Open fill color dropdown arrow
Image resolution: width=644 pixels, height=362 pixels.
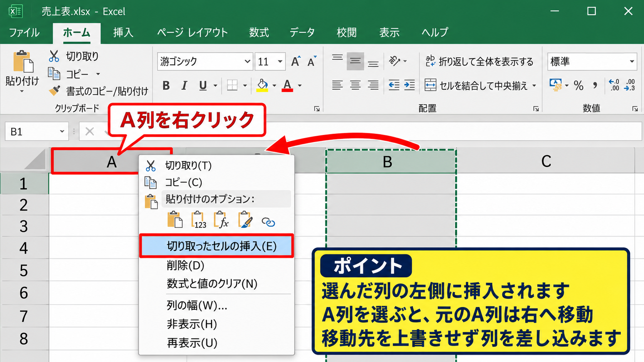click(274, 86)
